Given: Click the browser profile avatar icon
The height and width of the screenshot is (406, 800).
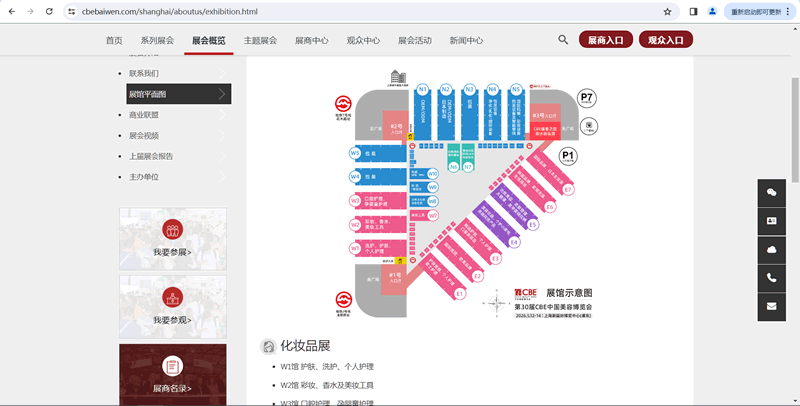Looking at the screenshot, I should click(712, 12).
